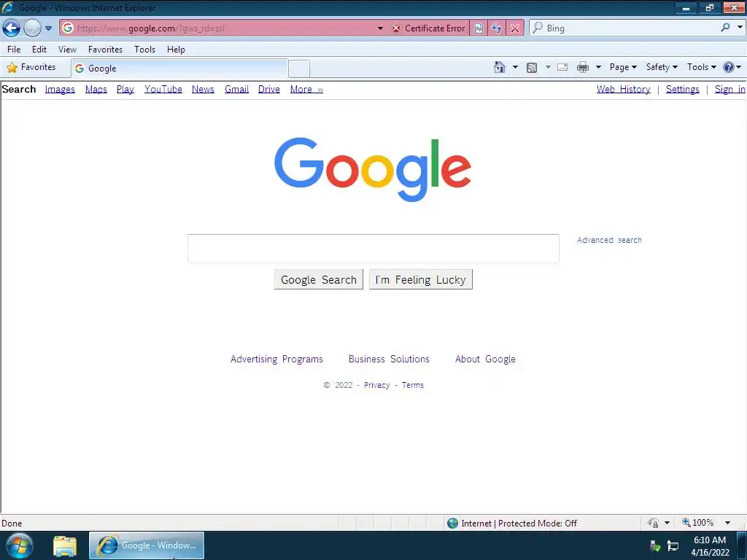Open the Favorites menu in the menu bar
747x560 pixels.
(x=105, y=50)
